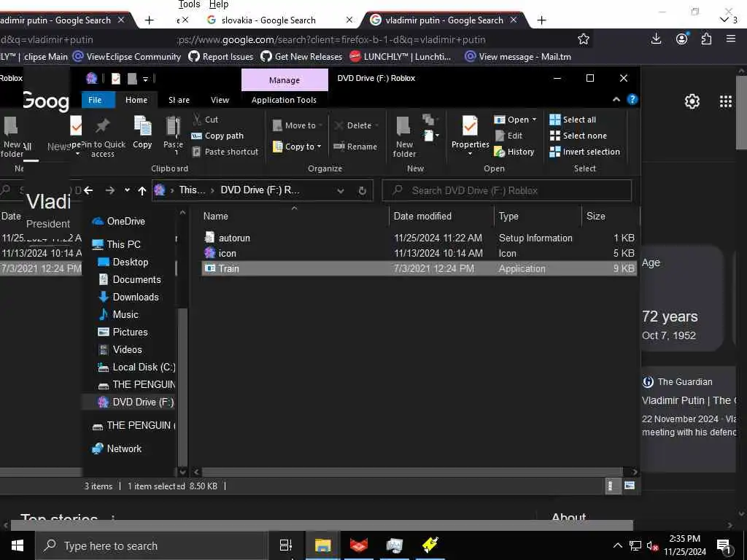Viewport: 747px width, 560px height.
Task: Pin to Quick access via pin icon
Action: click(102, 136)
